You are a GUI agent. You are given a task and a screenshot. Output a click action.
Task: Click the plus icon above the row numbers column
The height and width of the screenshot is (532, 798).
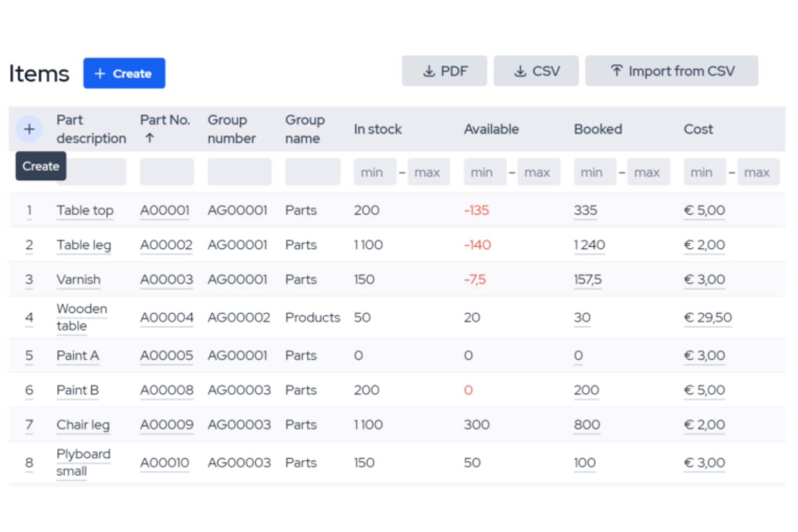point(29,129)
